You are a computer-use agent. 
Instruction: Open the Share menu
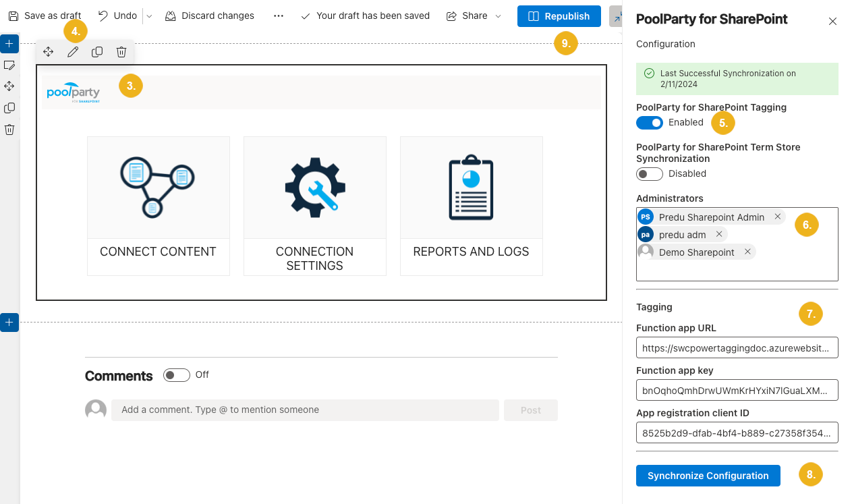click(474, 16)
